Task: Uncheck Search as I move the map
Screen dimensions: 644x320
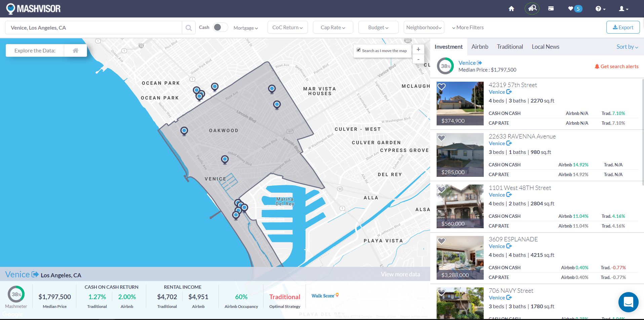Action: pos(359,50)
